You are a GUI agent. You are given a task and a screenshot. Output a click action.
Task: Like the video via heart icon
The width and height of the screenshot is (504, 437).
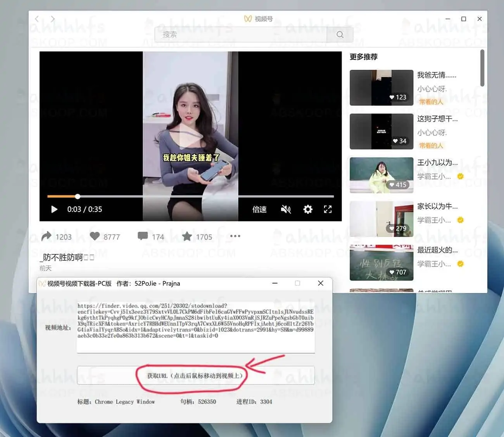click(95, 236)
